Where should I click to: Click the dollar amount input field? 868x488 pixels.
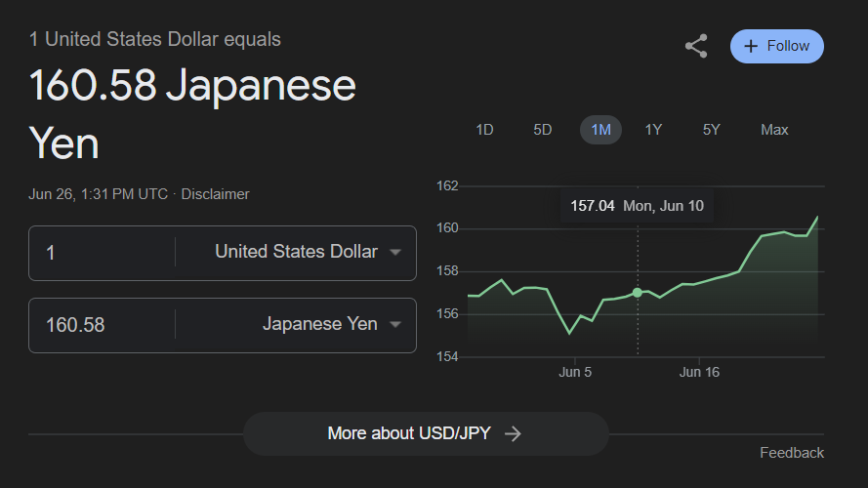click(x=103, y=253)
